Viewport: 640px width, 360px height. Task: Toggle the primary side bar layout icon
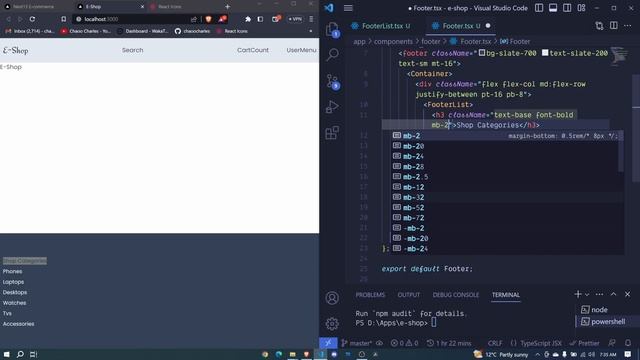(539, 8)
